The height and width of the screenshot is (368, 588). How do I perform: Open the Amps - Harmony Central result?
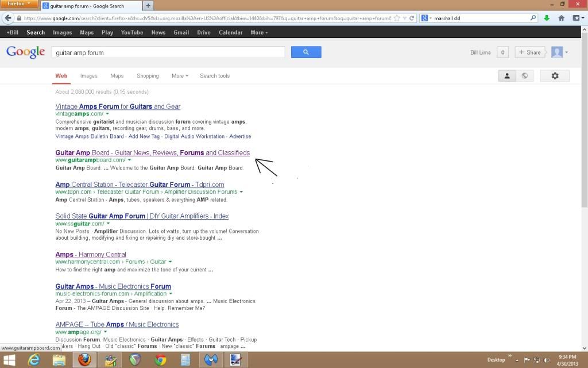pos(91,254)
